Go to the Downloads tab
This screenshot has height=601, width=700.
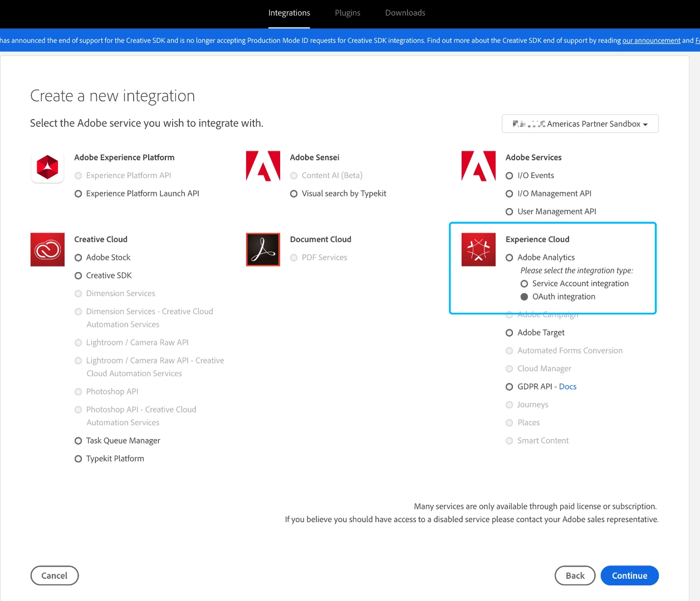405,13
